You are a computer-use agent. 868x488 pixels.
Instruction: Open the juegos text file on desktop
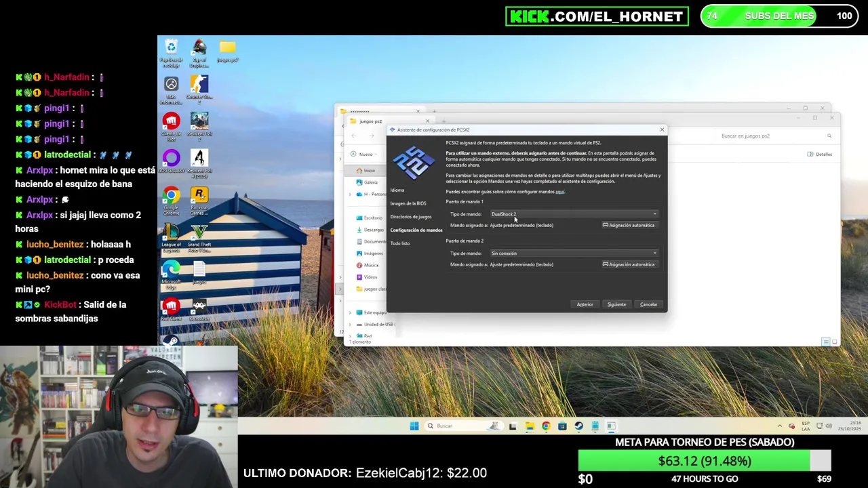199,273
